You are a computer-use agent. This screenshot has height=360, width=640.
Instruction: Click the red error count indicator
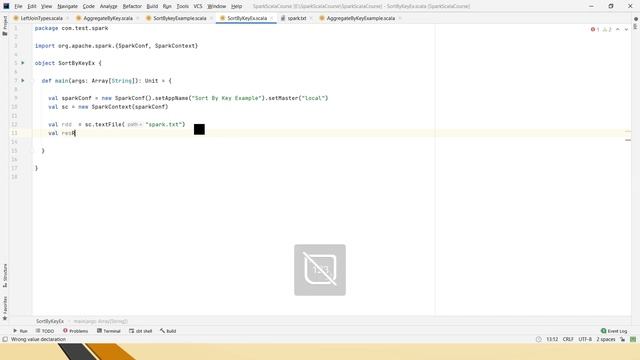point(595,29)
